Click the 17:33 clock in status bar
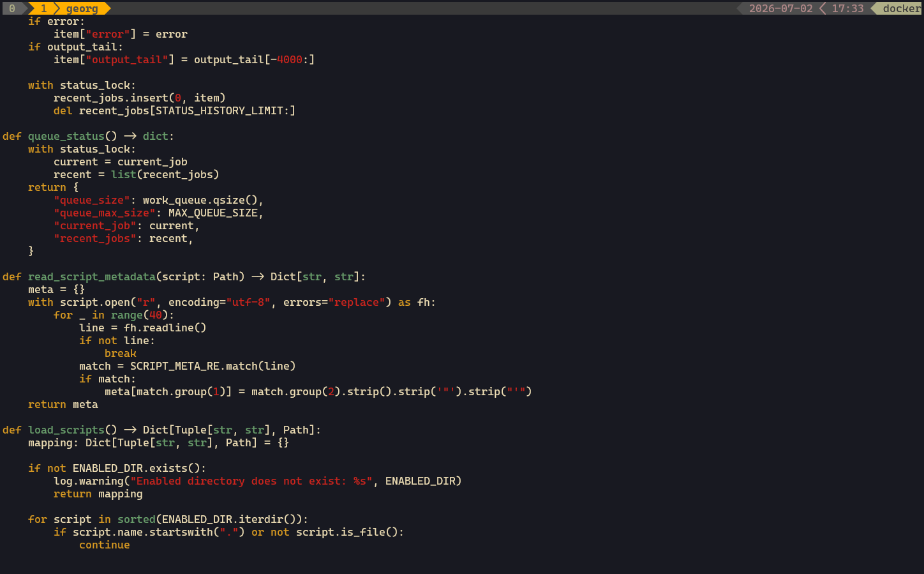This screenshot has width=924, height=574. 847,8
